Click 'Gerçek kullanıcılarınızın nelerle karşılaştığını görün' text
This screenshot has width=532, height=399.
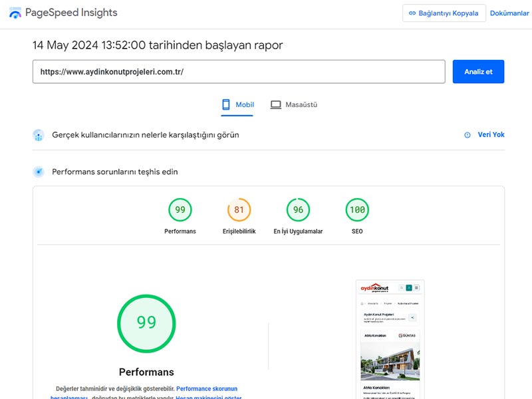coord(146,135)
